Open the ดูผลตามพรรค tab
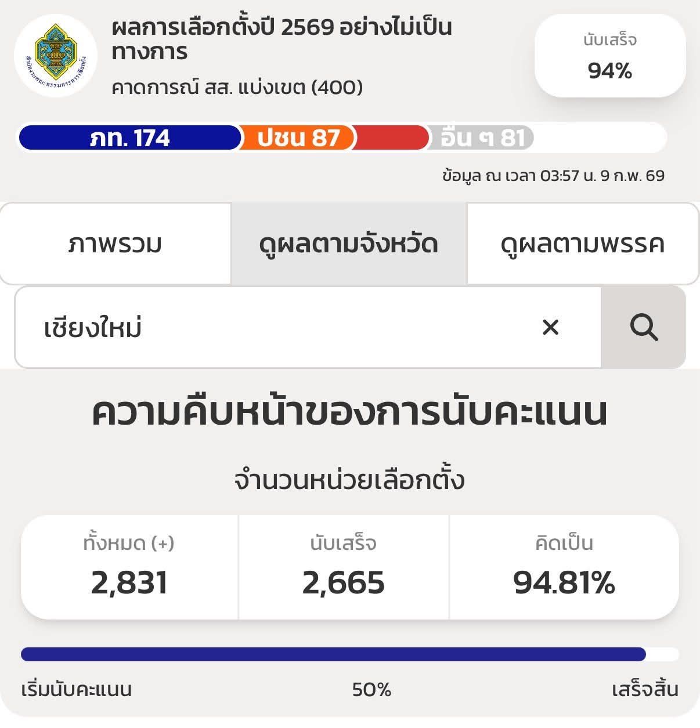700x728 pixels. coord(582,244)
